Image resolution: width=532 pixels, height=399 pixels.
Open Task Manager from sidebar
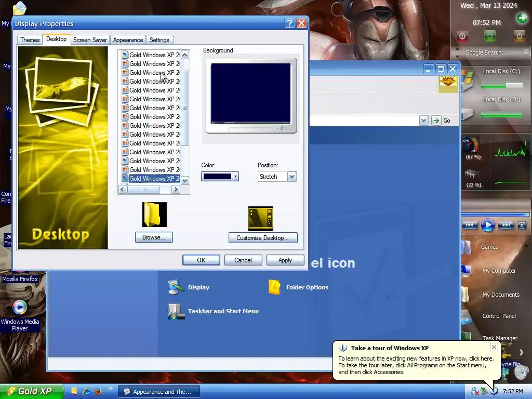click(500, 338)
